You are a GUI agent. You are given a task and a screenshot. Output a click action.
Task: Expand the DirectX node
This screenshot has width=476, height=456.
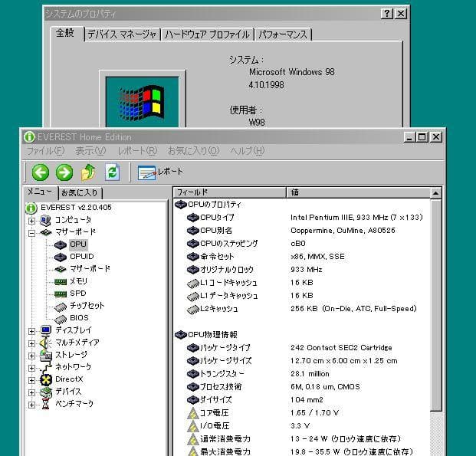(x=31, y=380)
